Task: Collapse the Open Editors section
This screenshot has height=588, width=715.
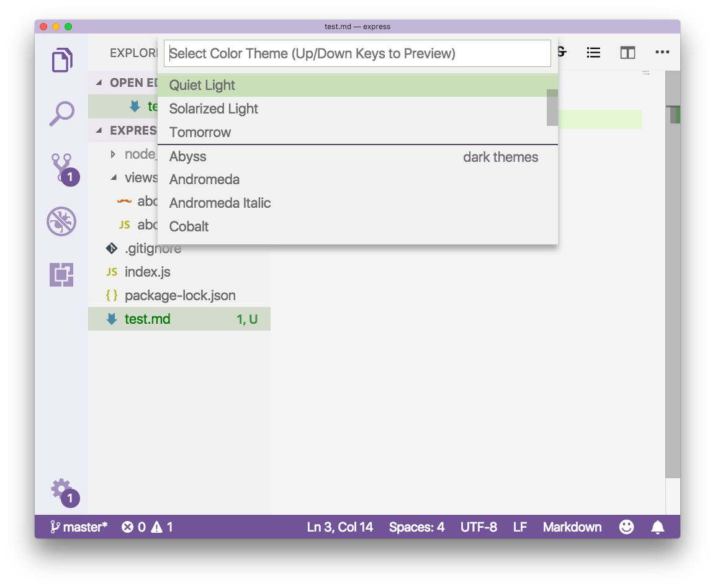Action: coord(99,83)
